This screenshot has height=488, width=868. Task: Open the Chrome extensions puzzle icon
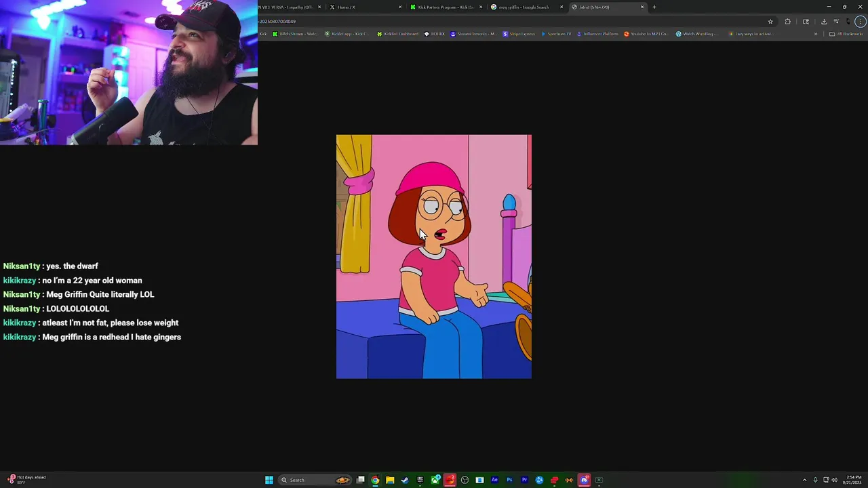coord(787,21)
